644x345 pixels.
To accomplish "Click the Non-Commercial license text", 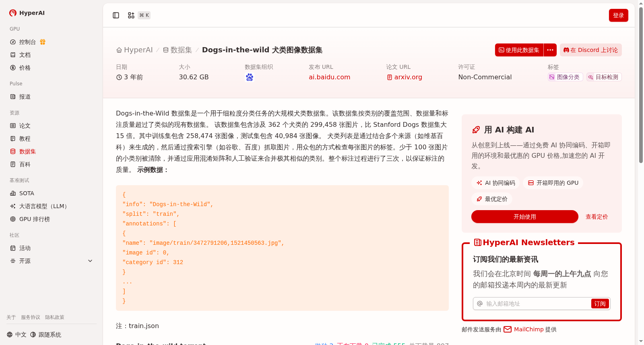I will click(x=485, y=77).
